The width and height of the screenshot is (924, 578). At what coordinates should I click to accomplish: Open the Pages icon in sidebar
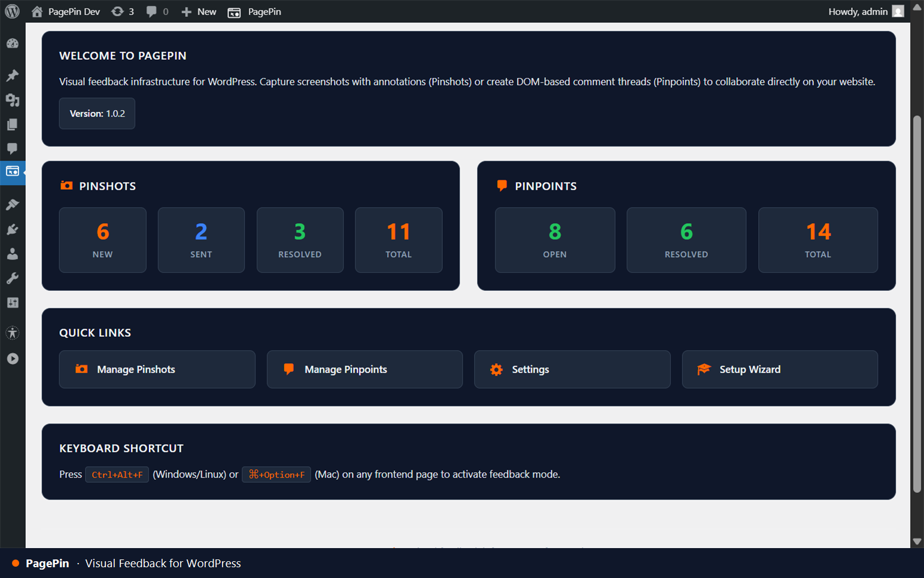click(x=13, y=124)
